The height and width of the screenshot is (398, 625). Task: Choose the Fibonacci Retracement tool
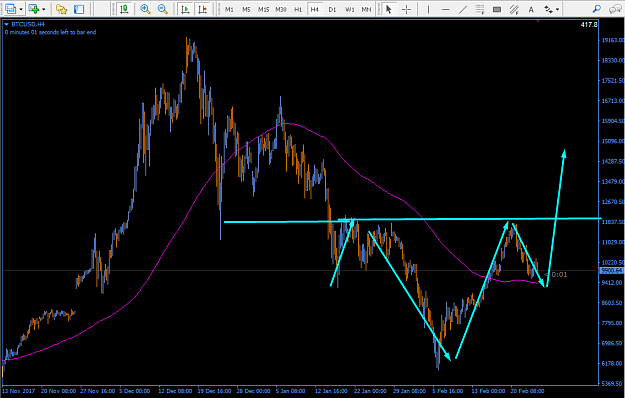pos(480,9)
